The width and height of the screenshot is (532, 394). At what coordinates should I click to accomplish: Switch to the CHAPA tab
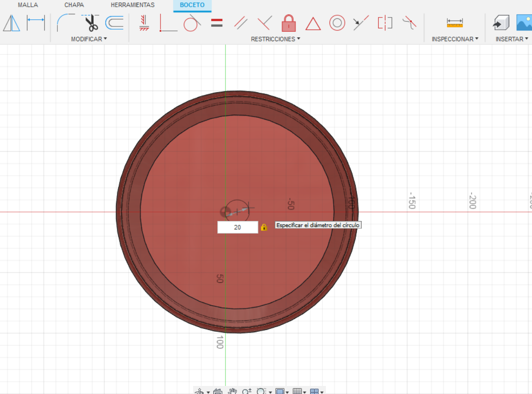pyautogui.click(x=74, y=5)
